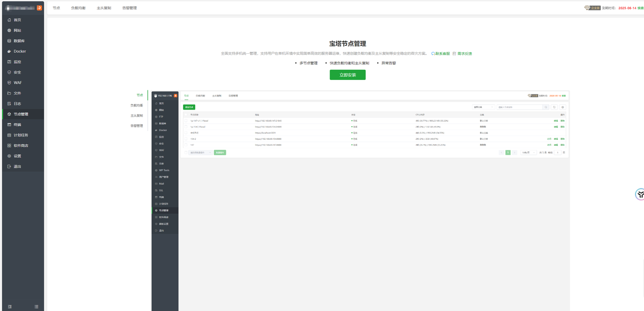Screen dimensions: 644x311
Task: Collapse the sidebar using bottom-left indent icon
Action: click(x=10, y=306)
